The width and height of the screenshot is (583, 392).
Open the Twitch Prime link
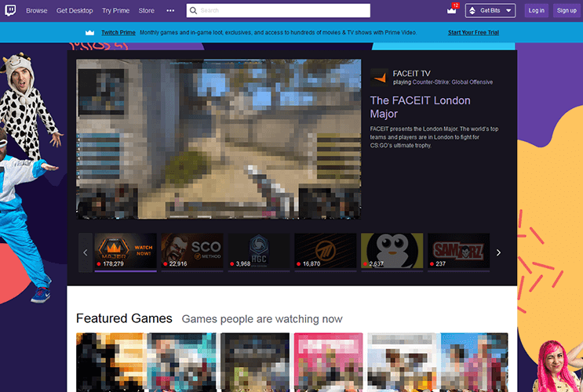(118, 33)
